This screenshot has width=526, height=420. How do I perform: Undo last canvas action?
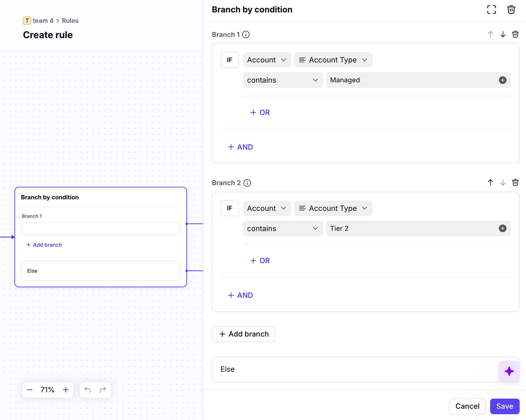87,390
